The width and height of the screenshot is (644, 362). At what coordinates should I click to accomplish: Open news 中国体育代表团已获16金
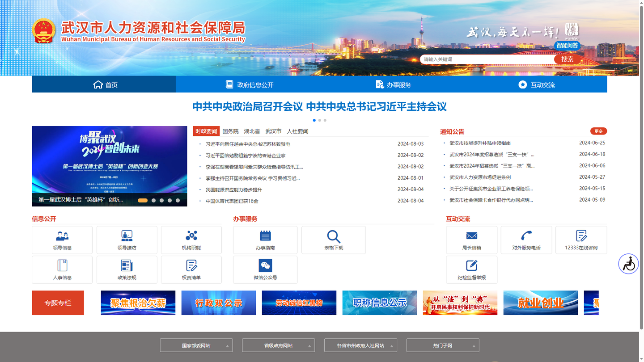point(232,201)
